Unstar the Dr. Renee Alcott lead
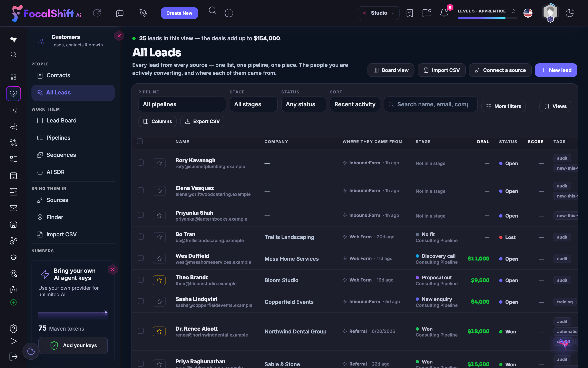 (x=159, y=331)
